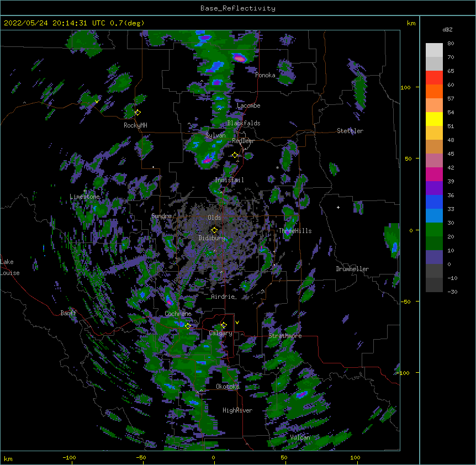Click the Banff town label
The image size is (476, 465).
click(68, 313)
